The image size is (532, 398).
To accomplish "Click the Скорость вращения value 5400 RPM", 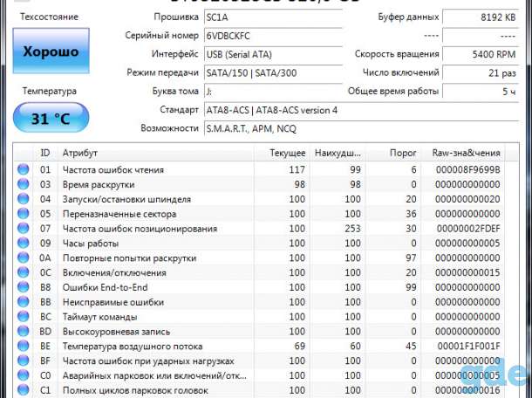I will (x=481, y=54).
